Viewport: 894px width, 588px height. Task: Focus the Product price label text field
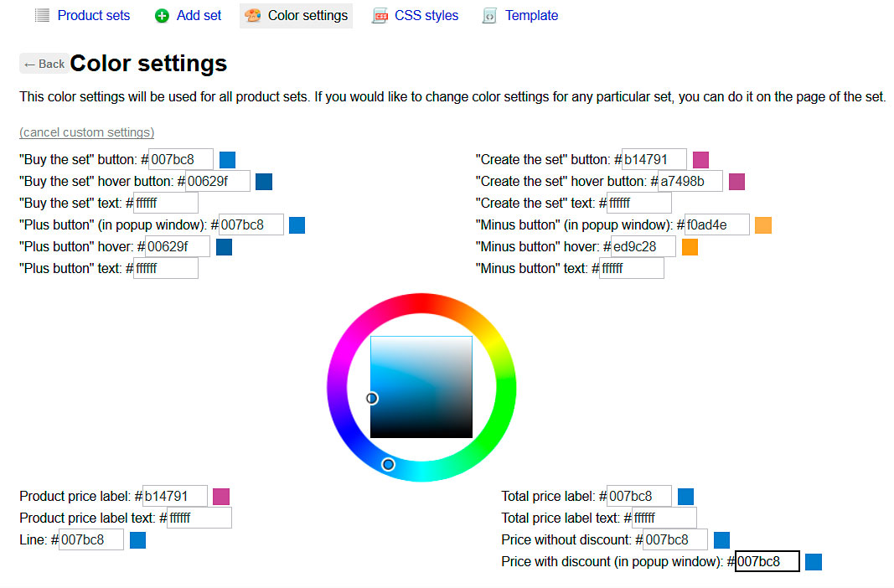coord(199,518)
